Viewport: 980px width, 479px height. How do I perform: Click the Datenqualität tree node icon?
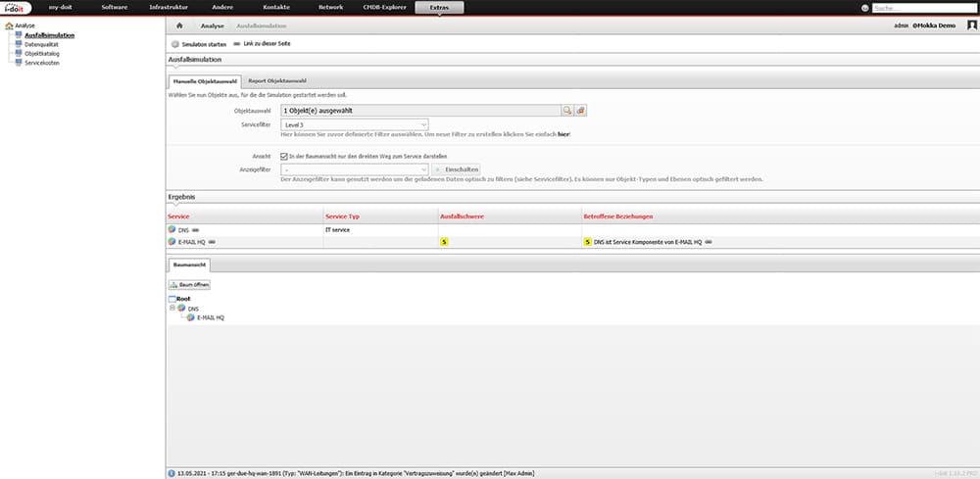tap(19, 44)
